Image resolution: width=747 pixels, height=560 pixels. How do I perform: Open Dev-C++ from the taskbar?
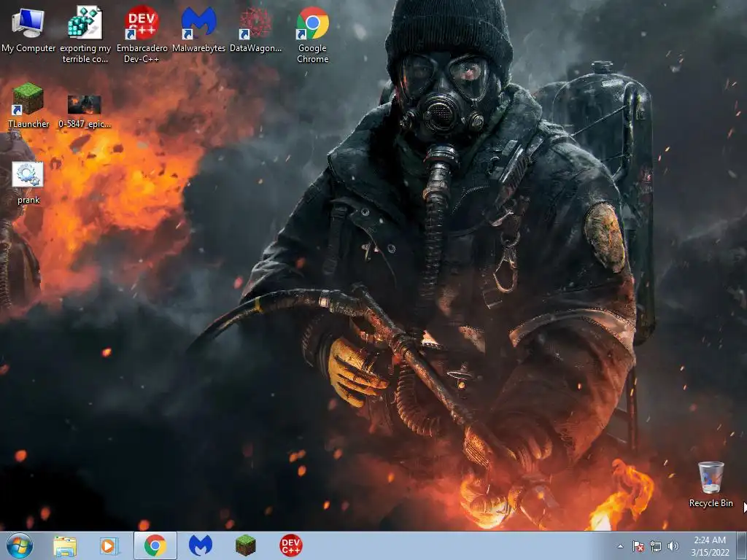290,545
